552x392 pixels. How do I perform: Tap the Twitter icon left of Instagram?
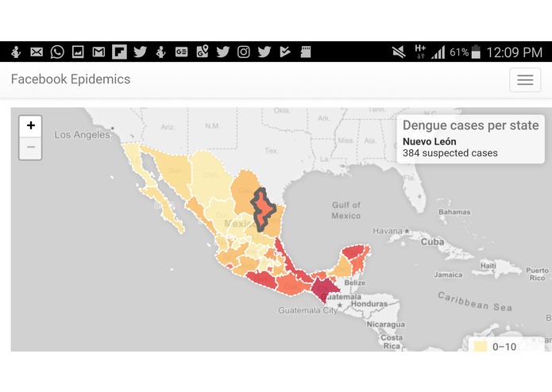(x=223, y=52)
